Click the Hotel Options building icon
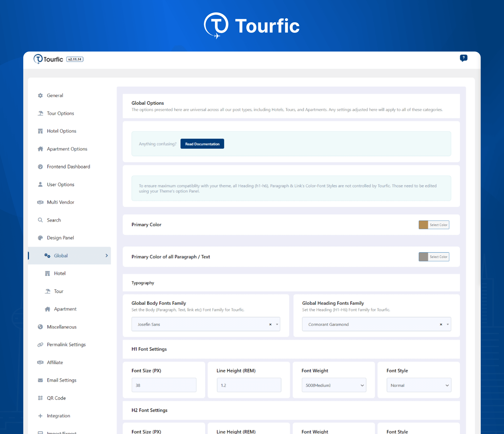 (x=40, y=131)
